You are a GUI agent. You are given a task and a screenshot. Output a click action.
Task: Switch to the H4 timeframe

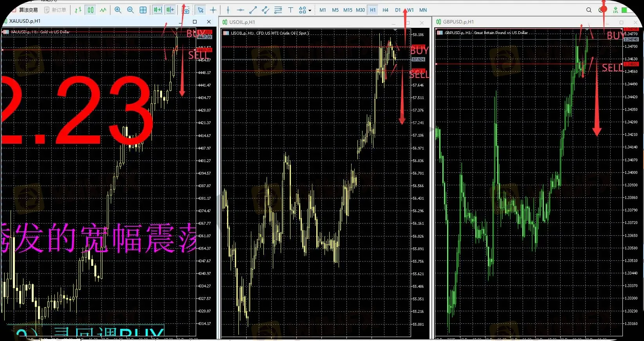pos(385,10)
